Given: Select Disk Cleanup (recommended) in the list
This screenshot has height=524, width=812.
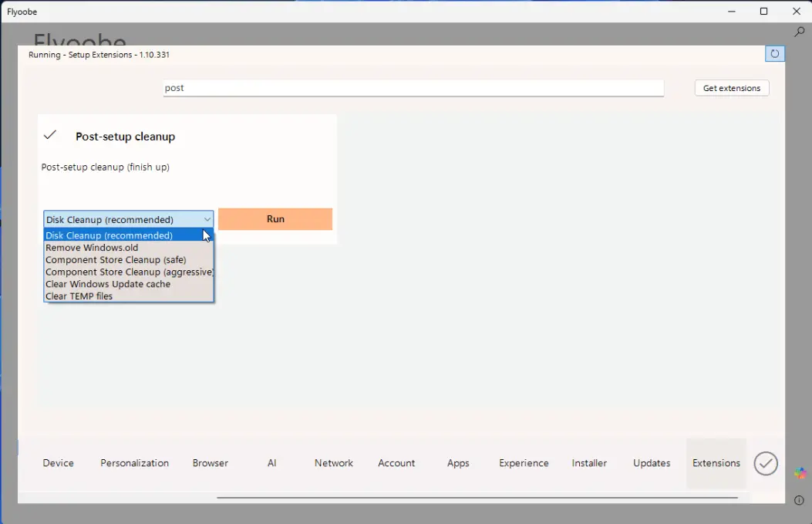Looking at the screenshot, I should click(x=128, y=235).
